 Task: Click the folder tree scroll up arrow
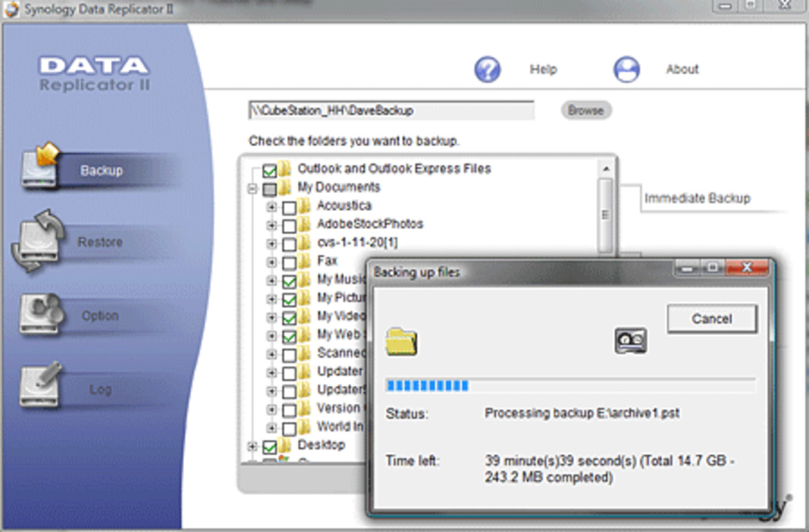click(x=606, y=169)
